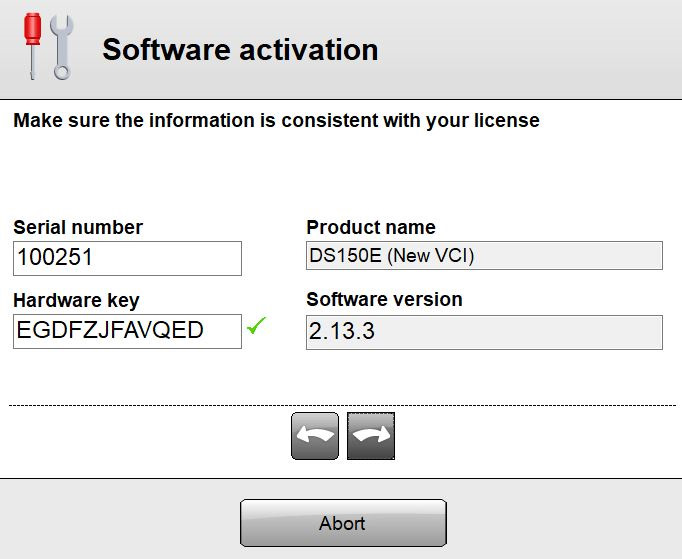This screenshot has height=559, width=682.
Task: Click the "Hardware key" label
Action: [76, 300]
